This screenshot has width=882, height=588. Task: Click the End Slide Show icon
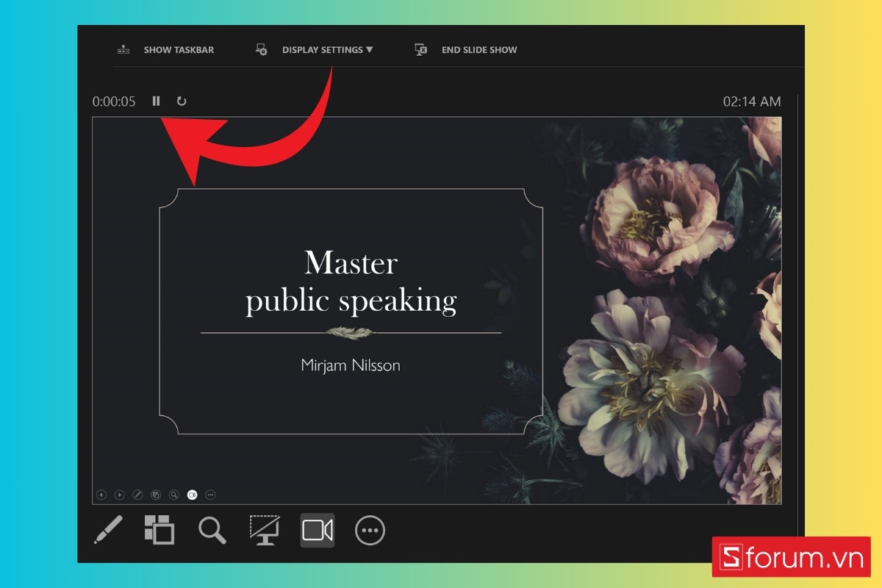coord(420,49)
